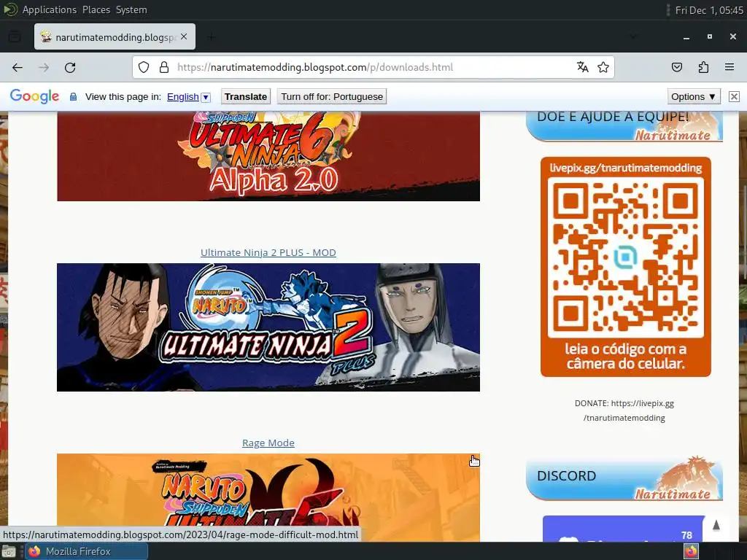Click the Ultimate Ninja 2 Plus banner image

(x=268, y=327)
